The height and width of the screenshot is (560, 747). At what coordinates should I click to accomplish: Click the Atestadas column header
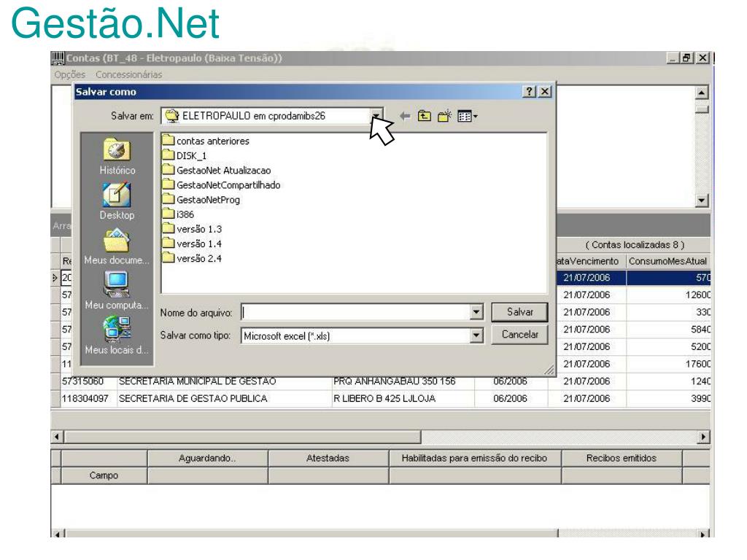pos(328,458)
